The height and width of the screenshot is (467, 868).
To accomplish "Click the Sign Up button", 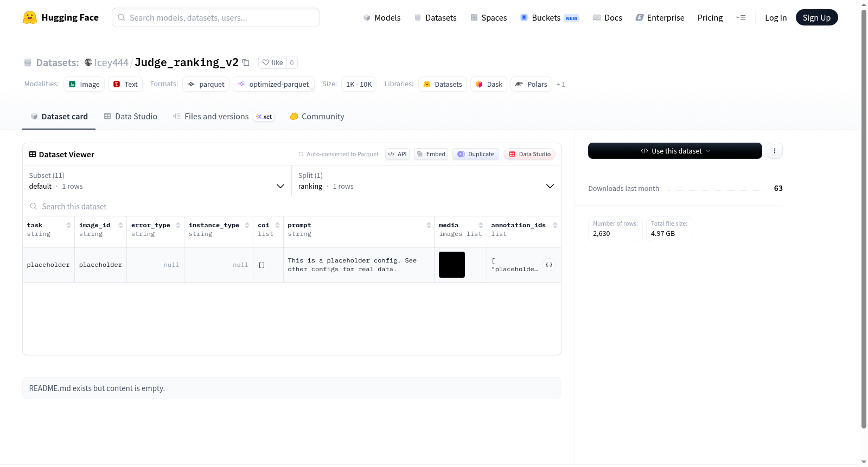I will point(816,17).
